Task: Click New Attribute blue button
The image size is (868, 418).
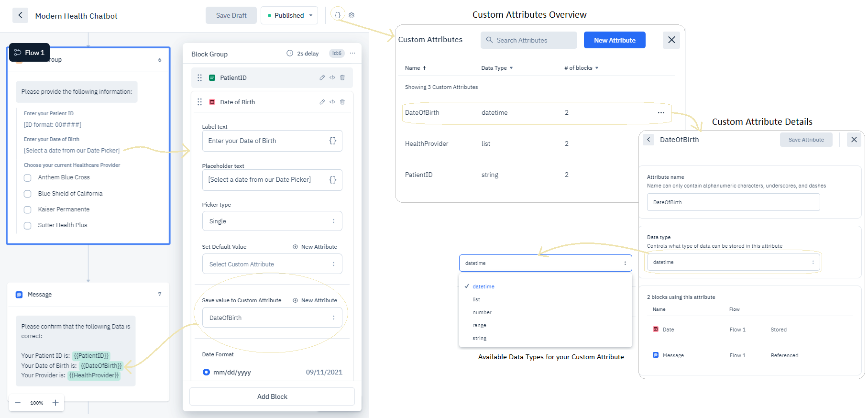Action: point(615,40)
